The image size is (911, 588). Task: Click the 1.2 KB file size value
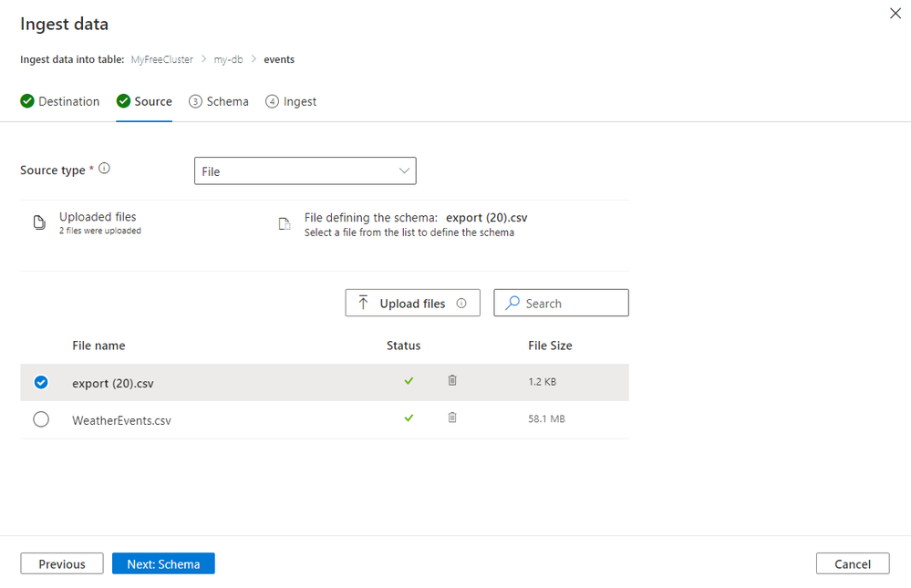542,382
